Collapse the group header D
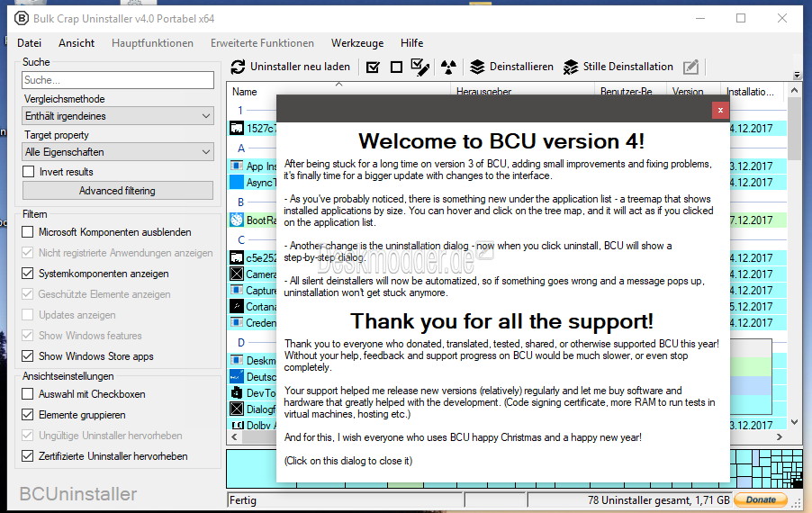 coord(240,343)
